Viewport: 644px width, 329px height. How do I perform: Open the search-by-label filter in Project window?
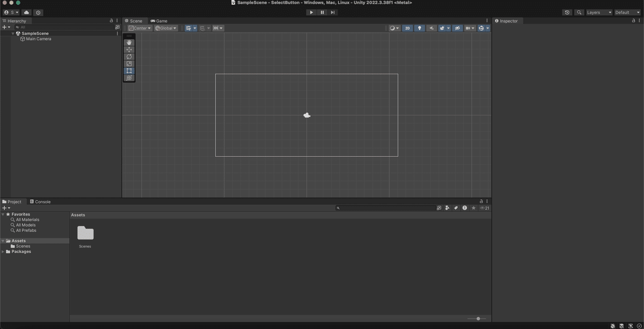(456, 208)
